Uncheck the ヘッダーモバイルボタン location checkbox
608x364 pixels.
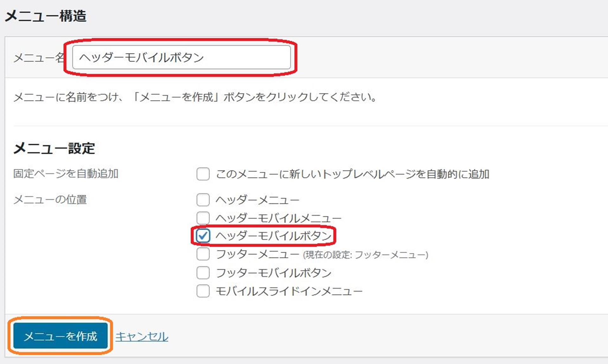203,236
